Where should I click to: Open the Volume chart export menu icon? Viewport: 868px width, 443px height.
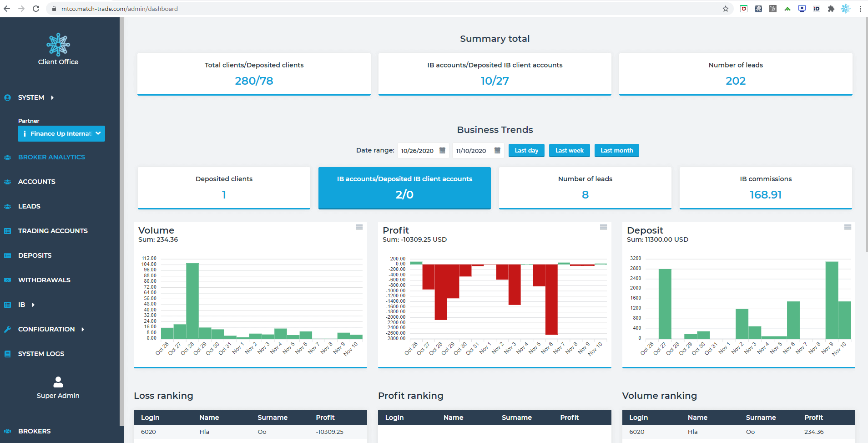[x=359, y=227]
